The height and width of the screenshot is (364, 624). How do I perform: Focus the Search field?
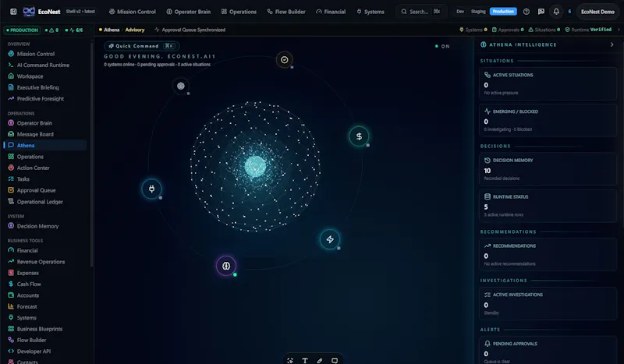click(421, 12)
